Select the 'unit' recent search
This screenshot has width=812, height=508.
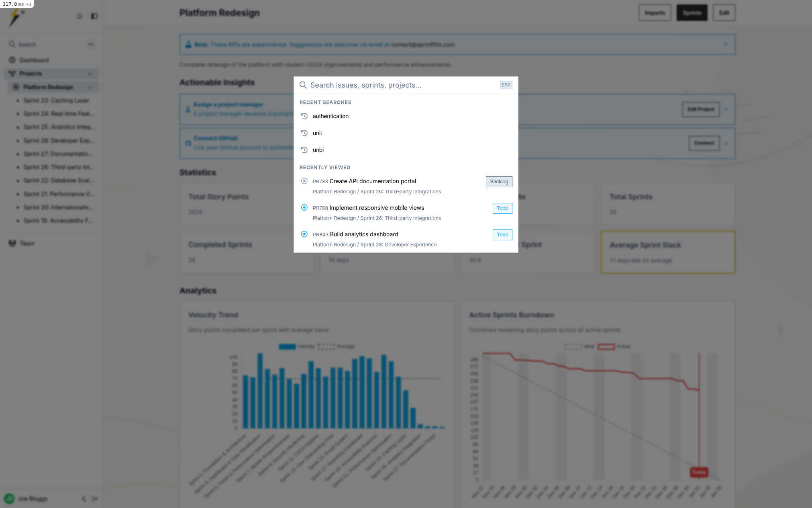click(x=317, y=133)
